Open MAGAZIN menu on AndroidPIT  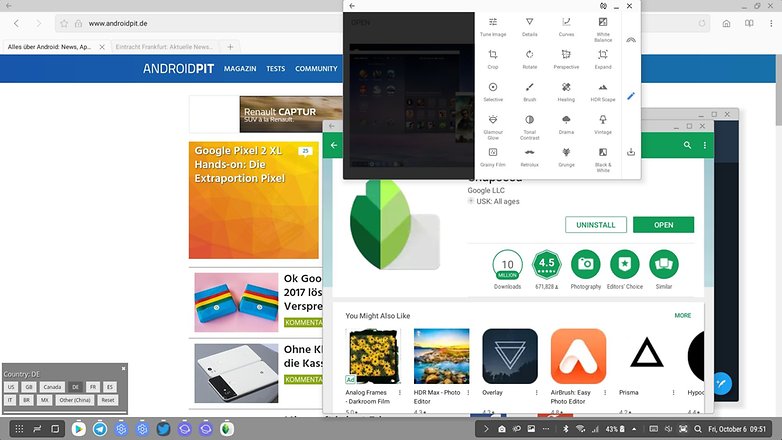[x=240, y=69]
